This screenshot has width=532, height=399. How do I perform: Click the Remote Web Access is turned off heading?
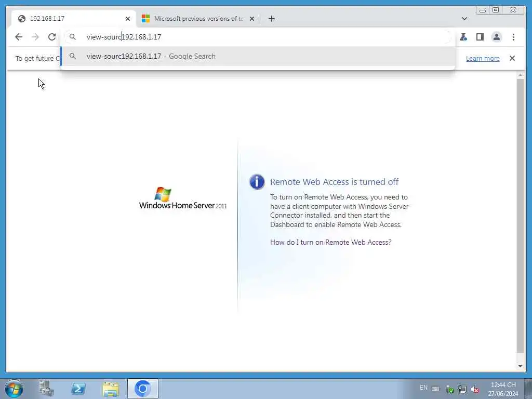(x=334, y=182)
